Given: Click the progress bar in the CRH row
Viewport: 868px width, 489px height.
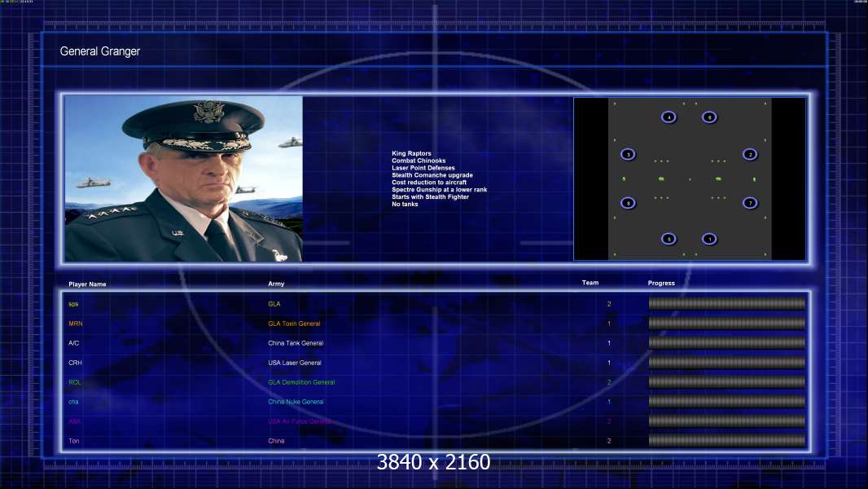Looking at the screenshot, I should pos(727,363).
